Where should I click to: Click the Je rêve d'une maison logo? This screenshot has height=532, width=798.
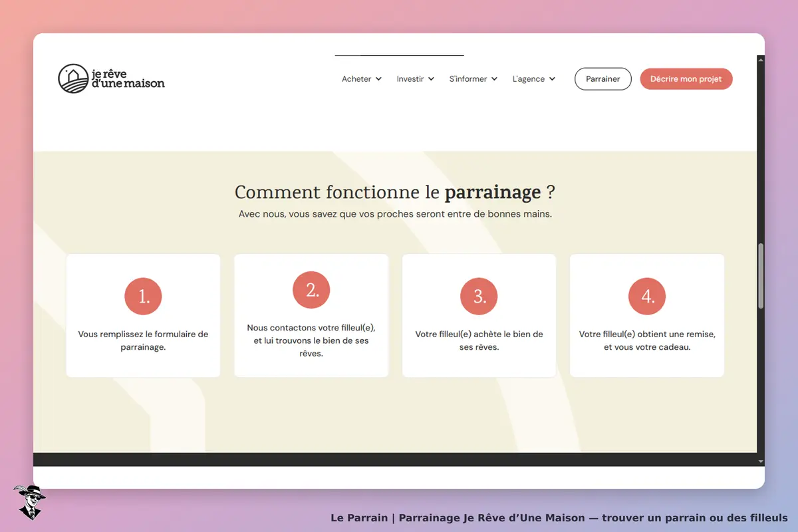[x=111, y=78]
